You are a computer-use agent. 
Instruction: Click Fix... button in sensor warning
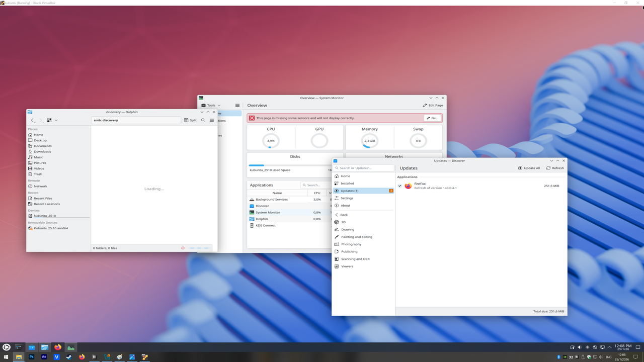432,118
